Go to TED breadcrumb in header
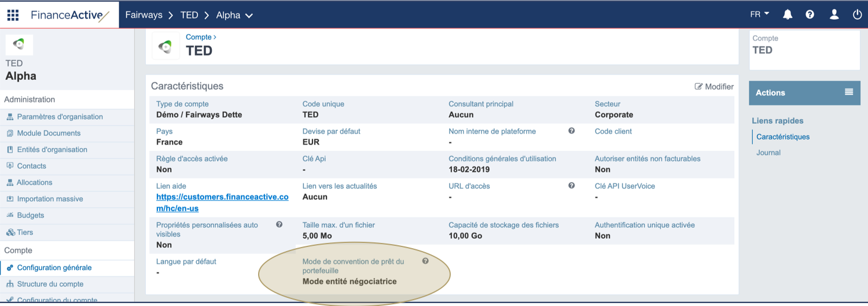The height and width of the screenshot is (306, 868). click(x=189, y=15)
